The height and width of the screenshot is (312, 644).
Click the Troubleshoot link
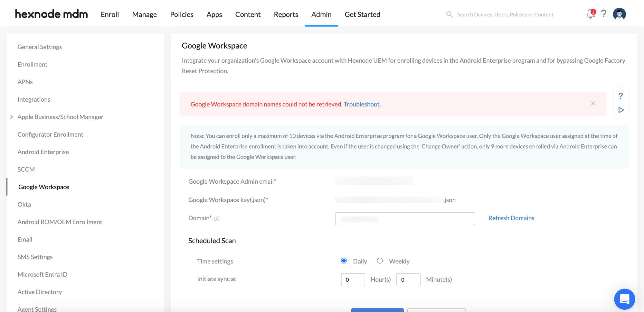362,104
